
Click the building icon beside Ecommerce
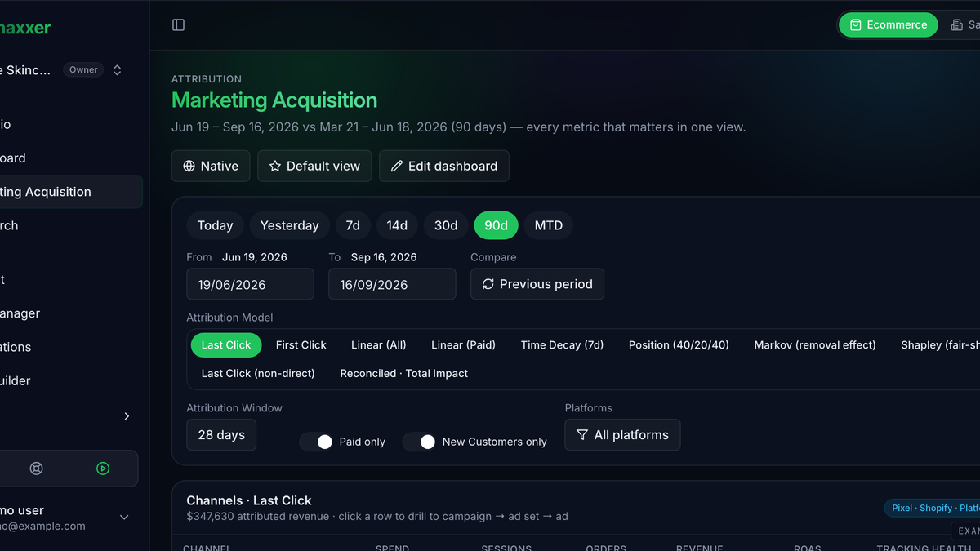click(x=956, y=25)
